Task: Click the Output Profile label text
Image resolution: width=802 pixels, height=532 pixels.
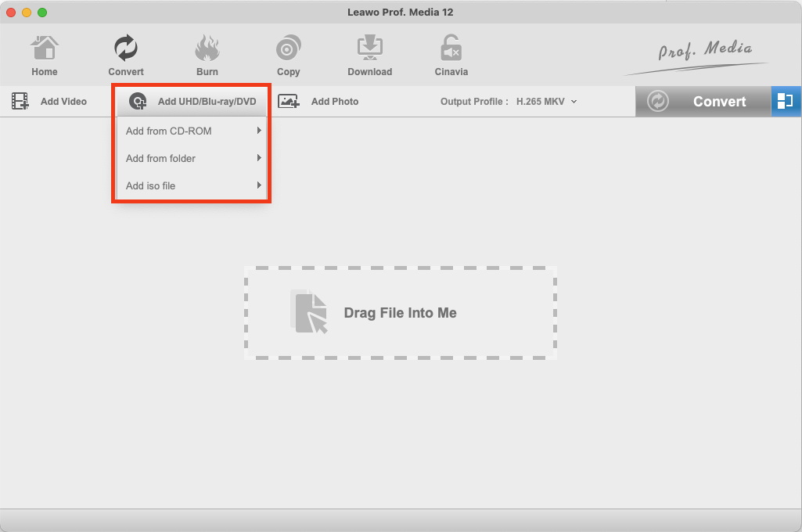Action: pyautogui.click(x=474, y=101)
